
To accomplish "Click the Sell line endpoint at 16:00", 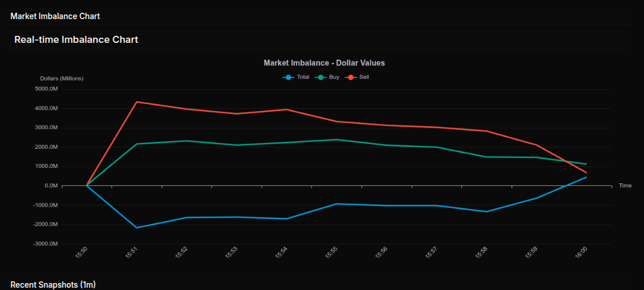I will [x=586, y=172].
